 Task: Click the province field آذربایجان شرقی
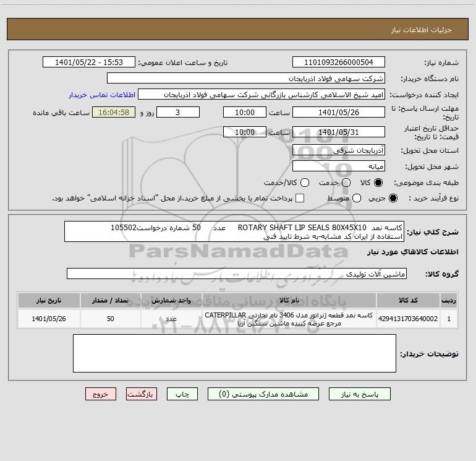click(x=339, y=150)
